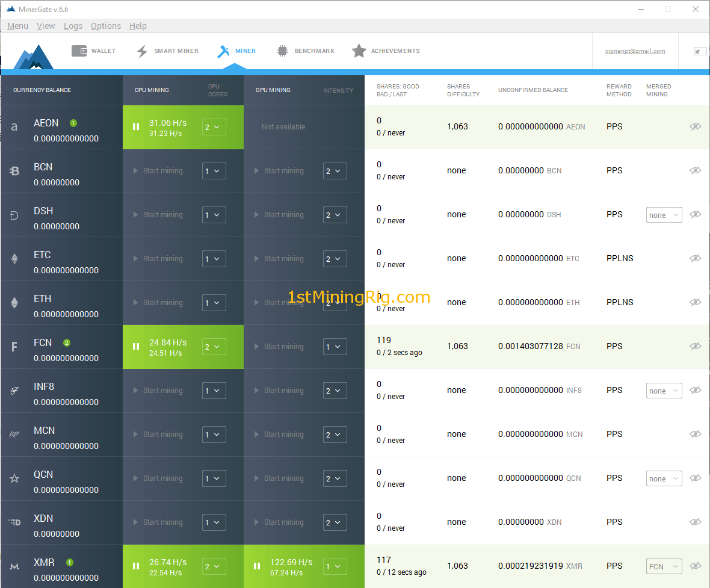Pause XMR CPU mining
The height and width of the screenshot is (588, 710).
136,566
